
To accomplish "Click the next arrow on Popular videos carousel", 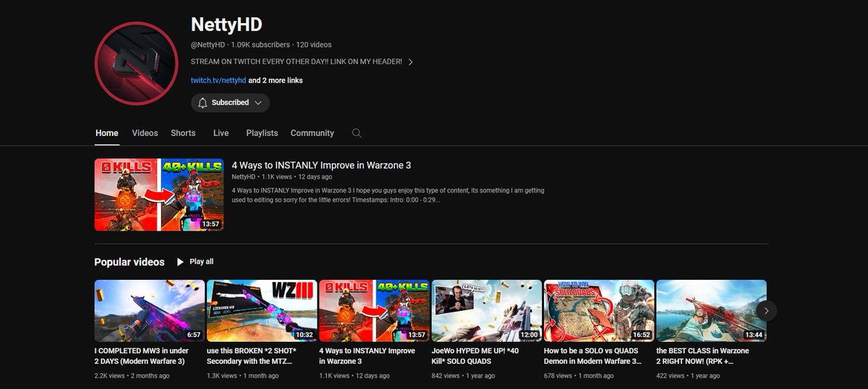I will pyautogui.click(x=766, y=310).
